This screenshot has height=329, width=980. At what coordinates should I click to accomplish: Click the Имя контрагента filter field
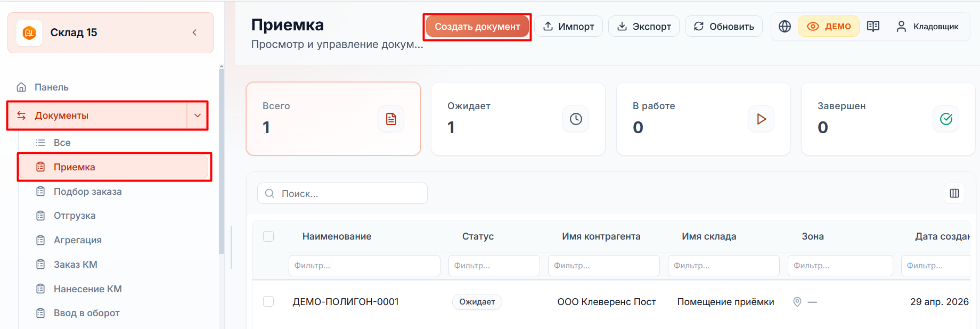(x=604, y=266)
